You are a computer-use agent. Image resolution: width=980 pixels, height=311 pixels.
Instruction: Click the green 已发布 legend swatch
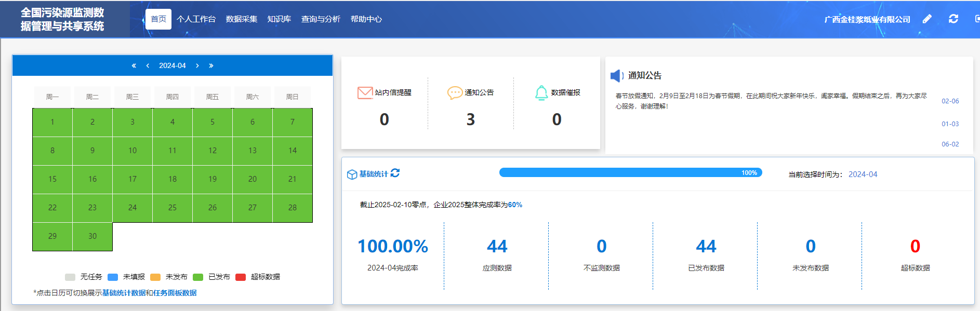[198, 277]
